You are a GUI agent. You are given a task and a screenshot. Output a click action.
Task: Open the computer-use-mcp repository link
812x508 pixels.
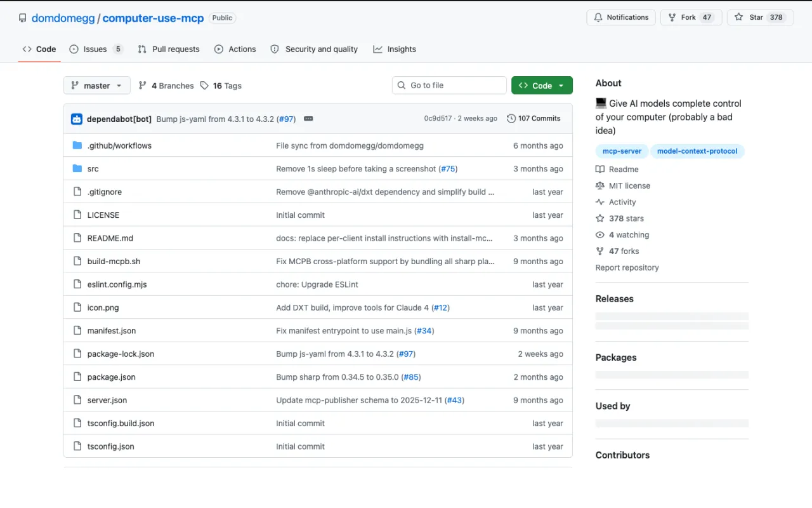[153, 18]
